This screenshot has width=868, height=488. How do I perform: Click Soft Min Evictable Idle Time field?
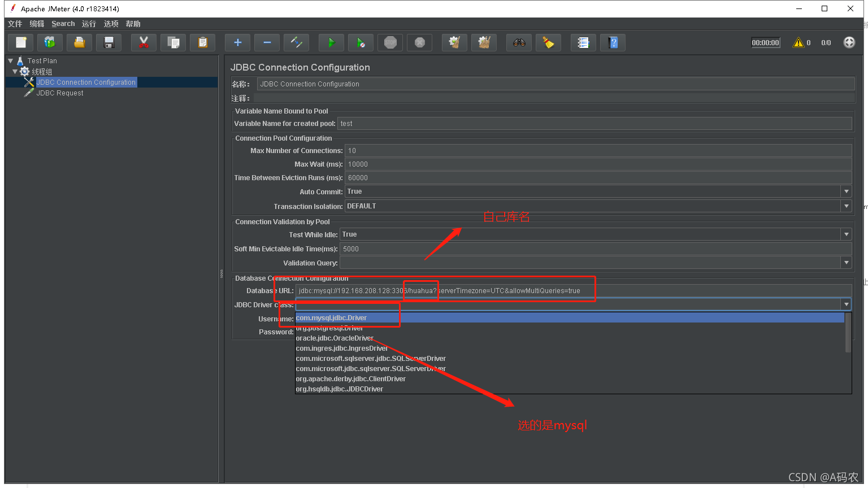click(x=596, y=249)
